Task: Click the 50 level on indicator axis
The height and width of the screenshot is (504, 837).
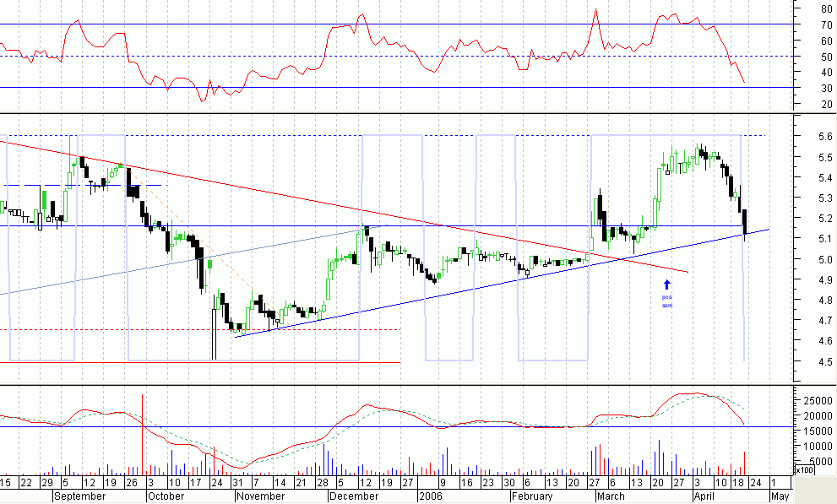Action: (827, 57)
